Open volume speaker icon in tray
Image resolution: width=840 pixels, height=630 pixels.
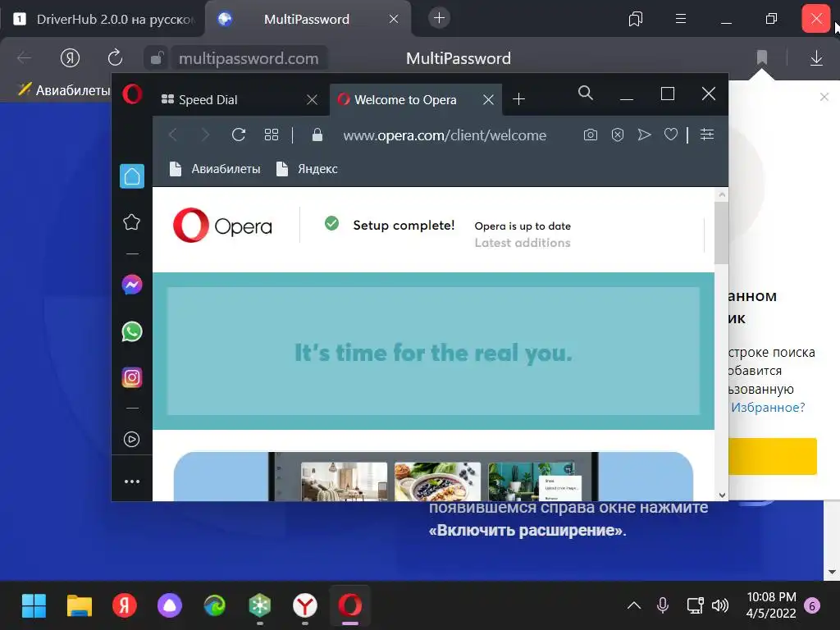pyautogui.click(x=720, y=605)
